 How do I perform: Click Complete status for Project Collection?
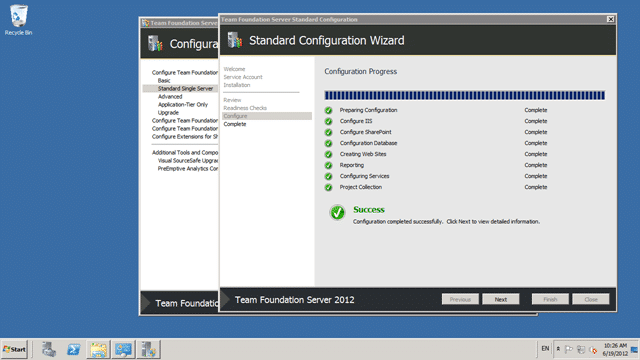(536, 187)
